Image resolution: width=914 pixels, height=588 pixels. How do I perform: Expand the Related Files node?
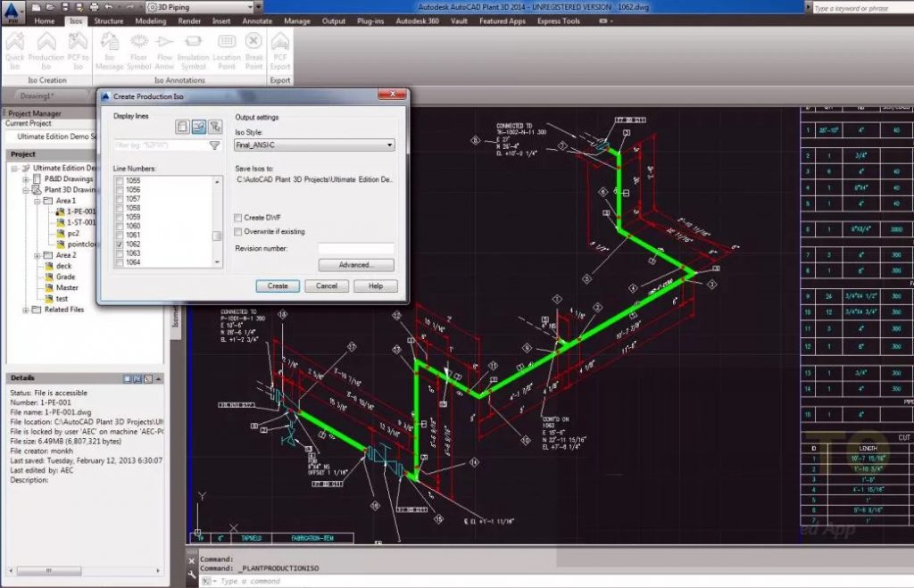point(26,310)
